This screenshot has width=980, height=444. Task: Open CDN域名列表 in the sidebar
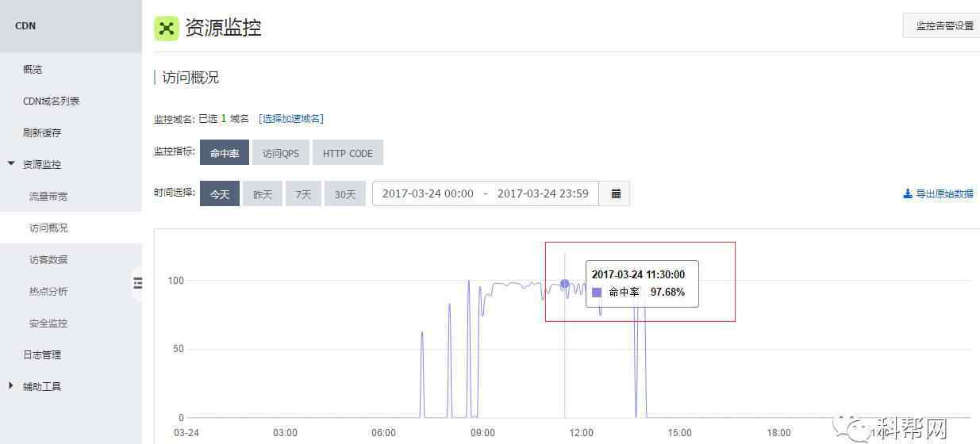coord(52,101)
